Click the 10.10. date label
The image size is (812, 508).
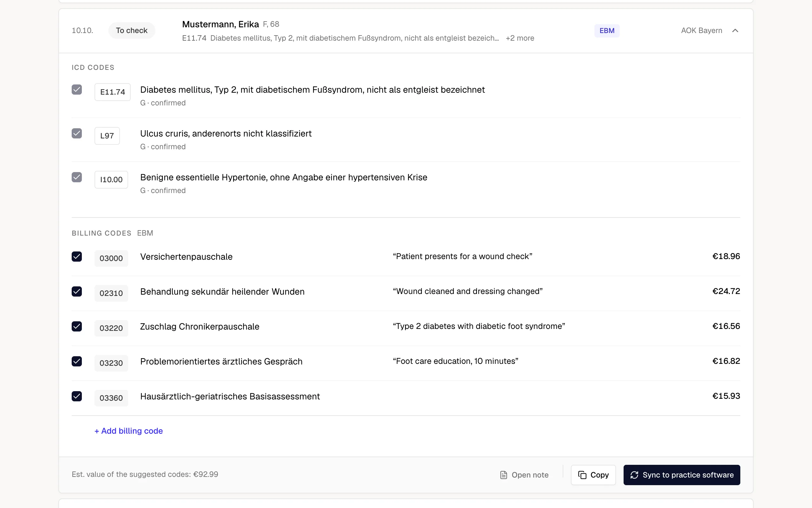point(82,30)
